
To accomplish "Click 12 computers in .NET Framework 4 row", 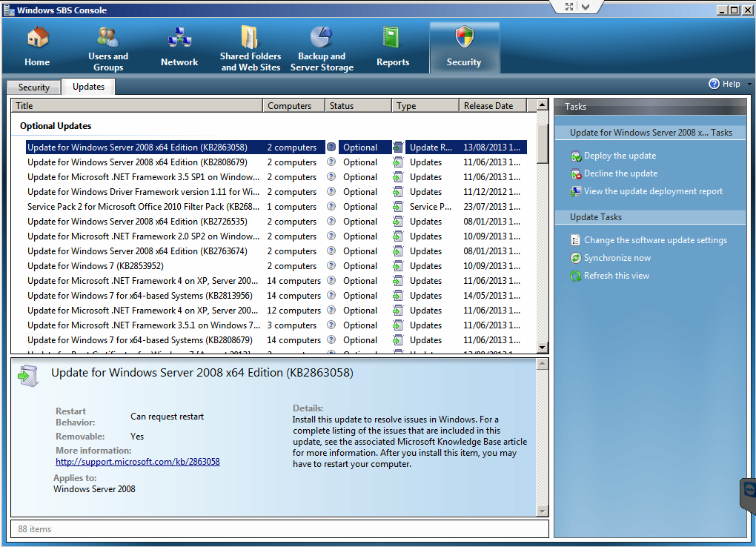I will pyautogui.click(x=294, y=310).
